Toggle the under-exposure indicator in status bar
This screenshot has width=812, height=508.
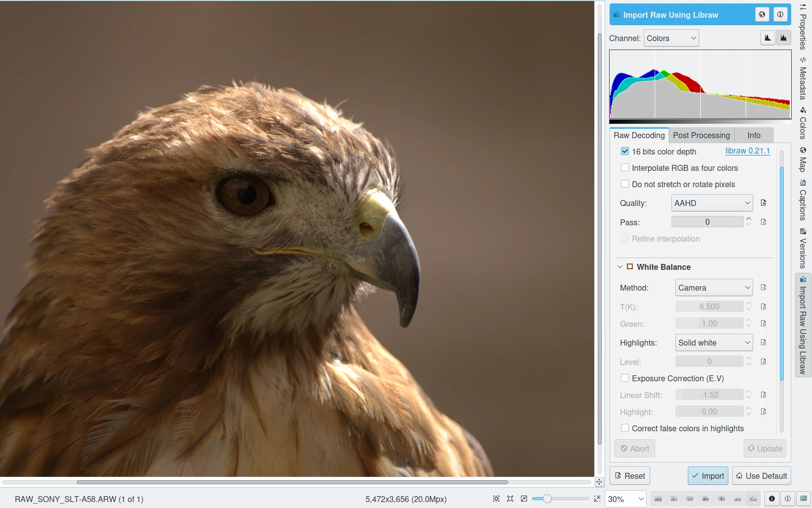pyautogui.click(x=771, y=499)
